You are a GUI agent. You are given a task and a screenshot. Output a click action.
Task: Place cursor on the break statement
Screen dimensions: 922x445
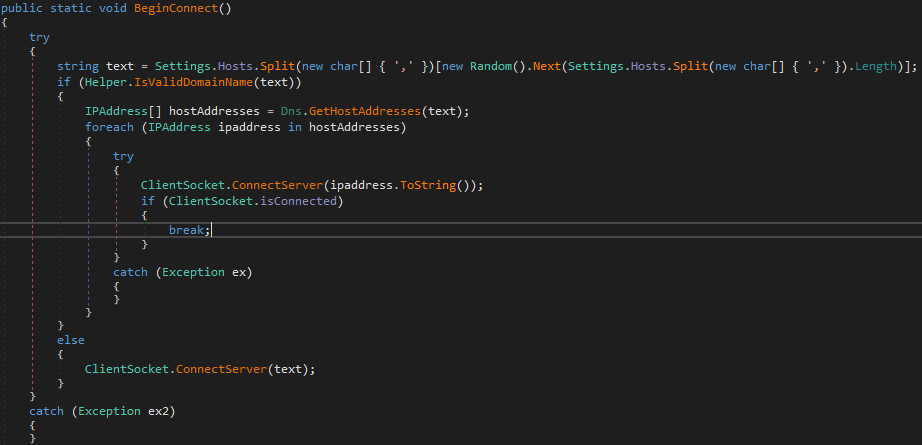[x=188, y=229]
